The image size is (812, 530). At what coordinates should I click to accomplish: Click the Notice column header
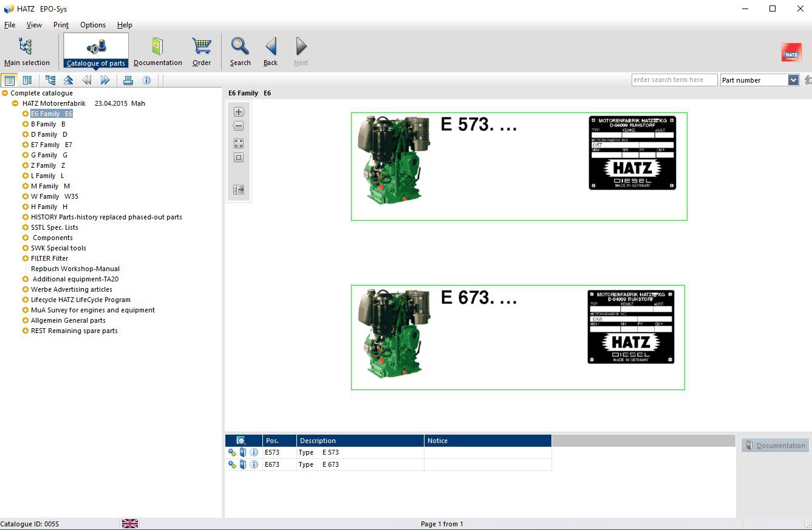(488, 441)
